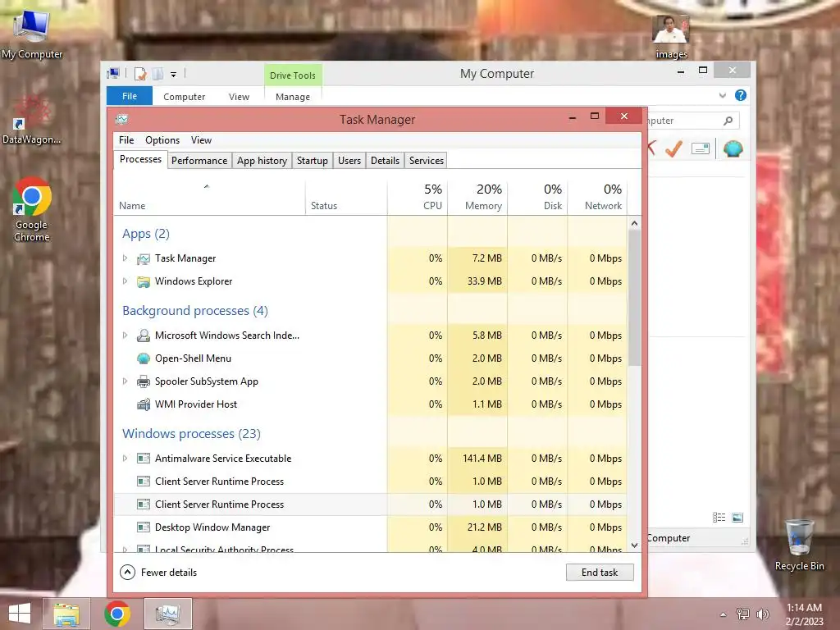The width and height of the screenshot is (840, 630).
Task: Expand Task Manager process group
Action: [x=125, y=258]
